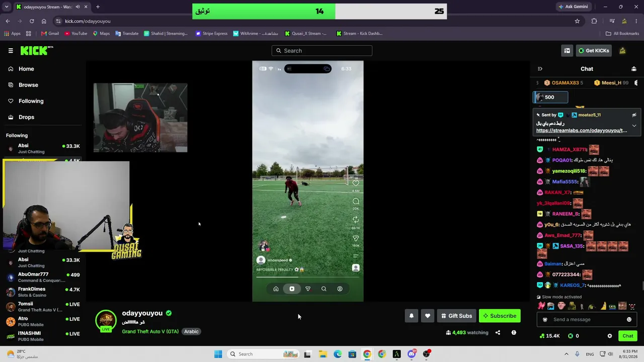Reload the page in Chrome
The image size is (644, 362).
pyautogui.click(x=32, y=21)
